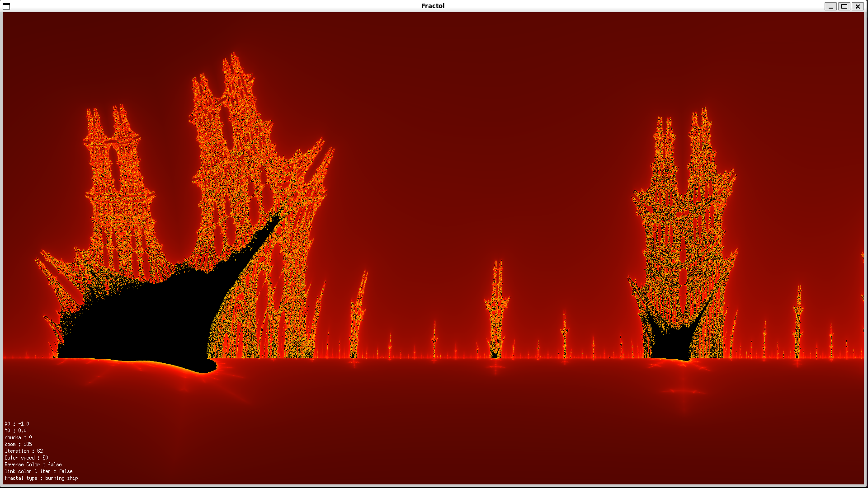Click the 'nbudha : 0' line
Screen dimensions: 868x488
coord(18,437)
